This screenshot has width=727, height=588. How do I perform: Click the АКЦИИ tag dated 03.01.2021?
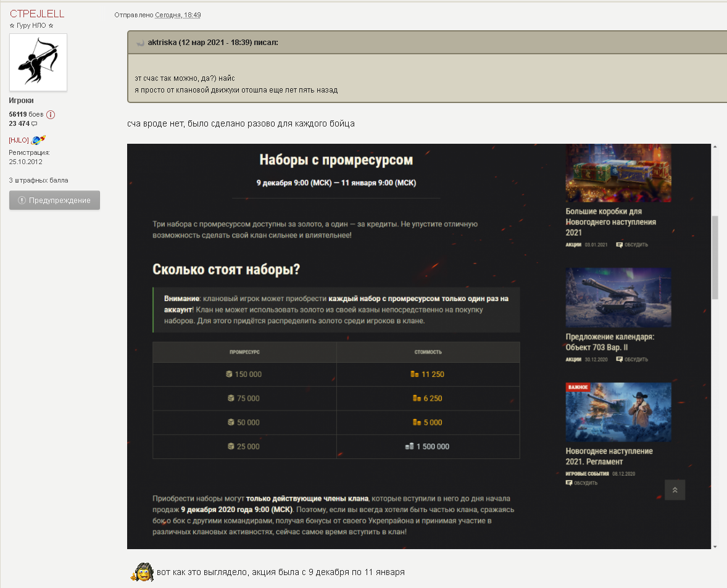click(573, 245)
